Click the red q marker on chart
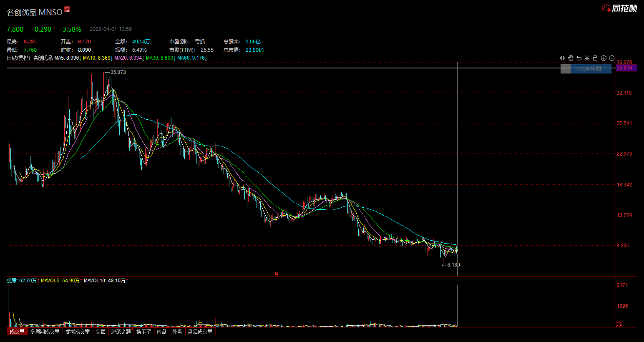 (x=276, y=274)
